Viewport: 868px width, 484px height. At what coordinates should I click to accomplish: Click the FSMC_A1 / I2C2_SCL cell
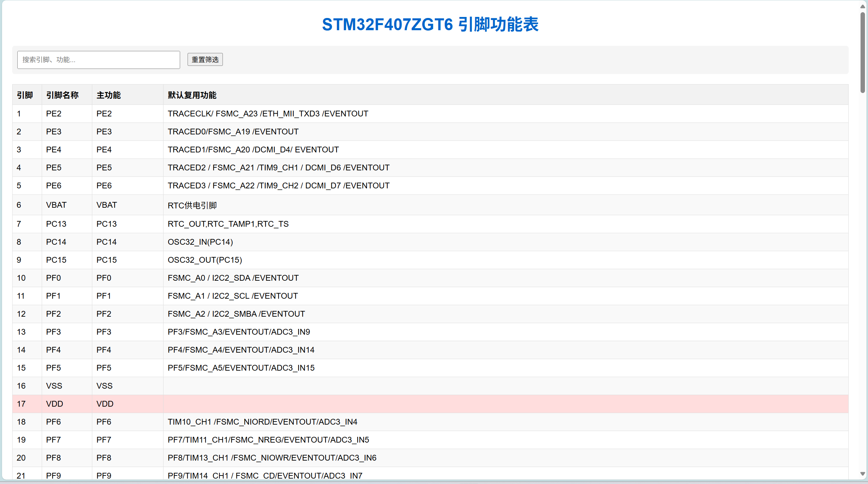tap(506, 296)
